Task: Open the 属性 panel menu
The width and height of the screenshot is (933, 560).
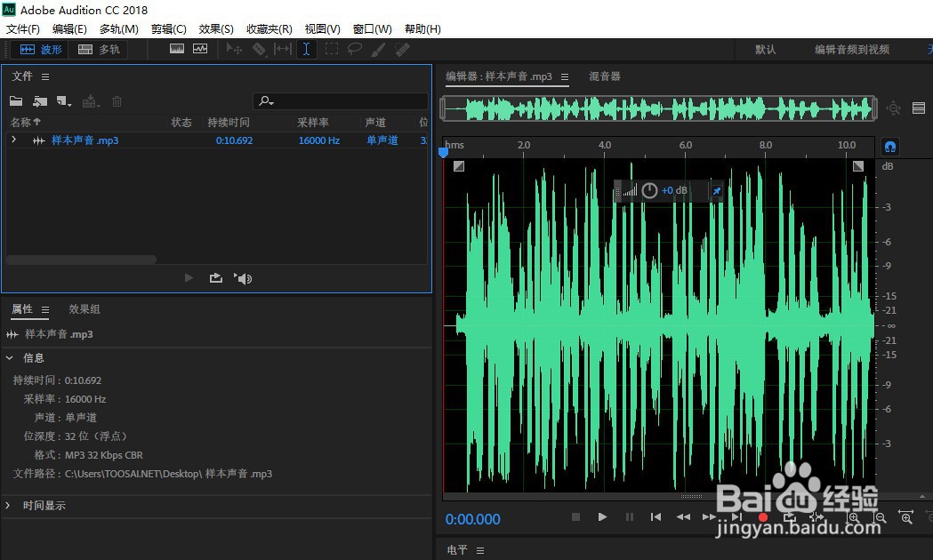Action: [x=45, y=309]
